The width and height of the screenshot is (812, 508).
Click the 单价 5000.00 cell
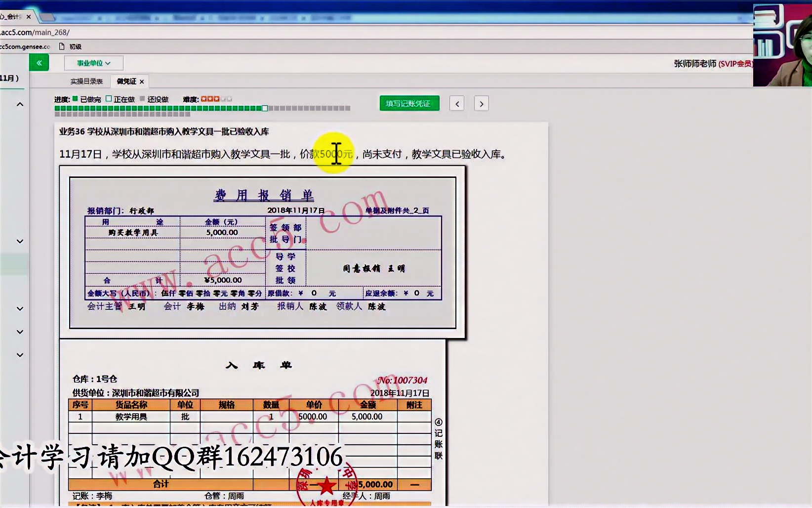click(x=313, y=417)
